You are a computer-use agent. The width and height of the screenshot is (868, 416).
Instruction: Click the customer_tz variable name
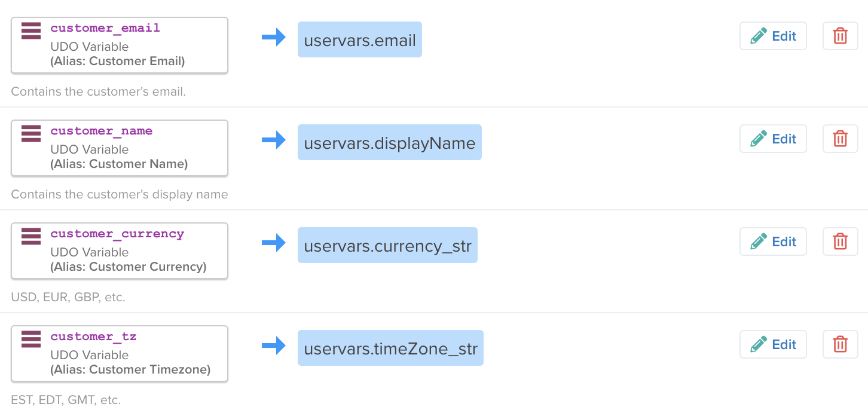(93, 337)
